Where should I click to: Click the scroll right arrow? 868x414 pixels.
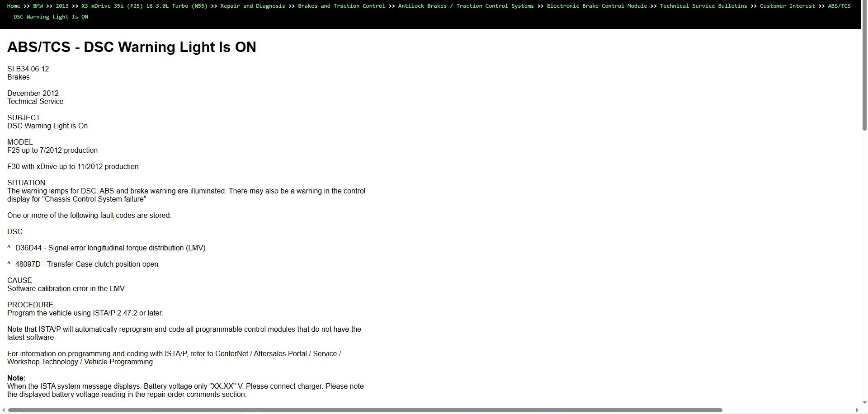pos(857,410)
